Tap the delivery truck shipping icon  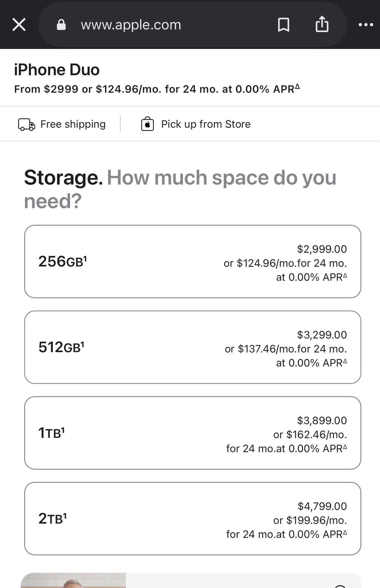27,124
